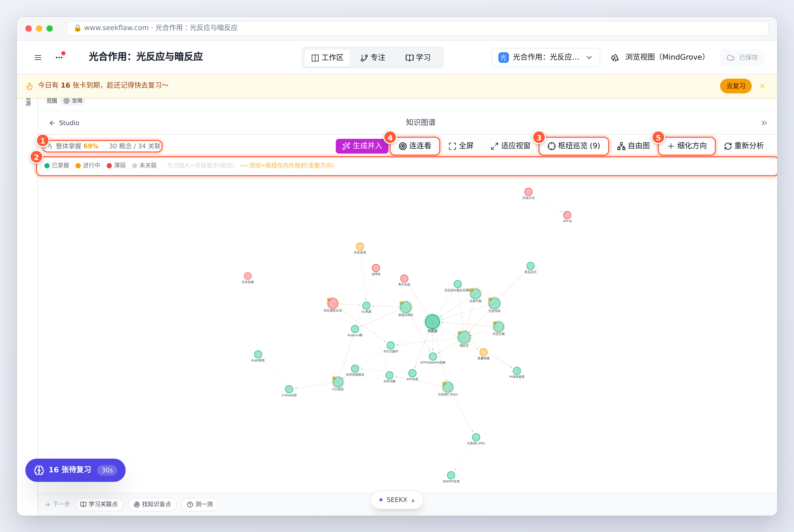Image resolution: width=794 pixels, height=532 pixels.
Task: Select the 光反应 hub node
Action: pos(432,321)
